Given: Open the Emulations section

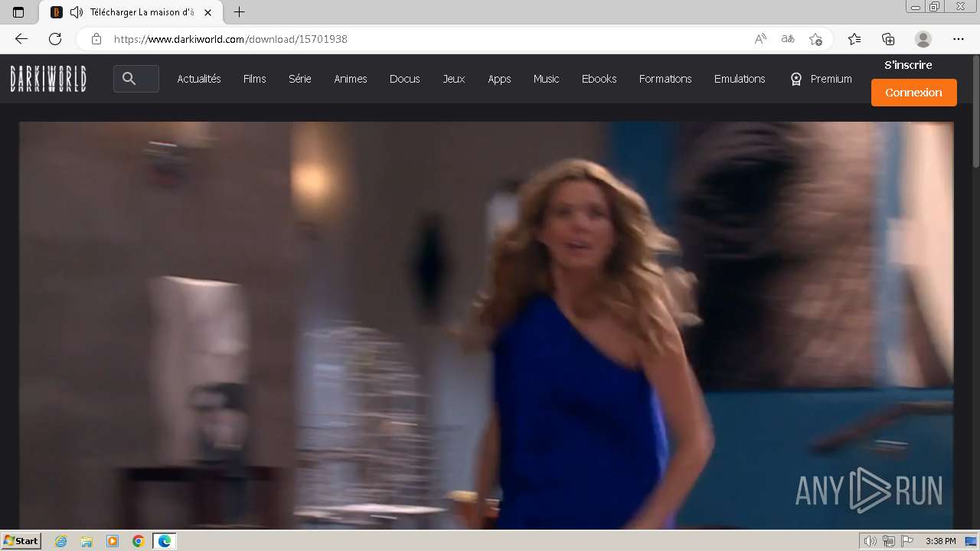Looking at the screenshot, I should [740, 79].
